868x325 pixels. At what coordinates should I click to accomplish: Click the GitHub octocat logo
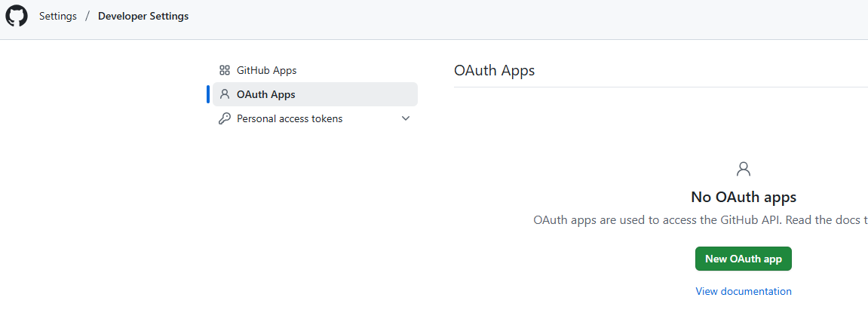click(x=17, y=16)
